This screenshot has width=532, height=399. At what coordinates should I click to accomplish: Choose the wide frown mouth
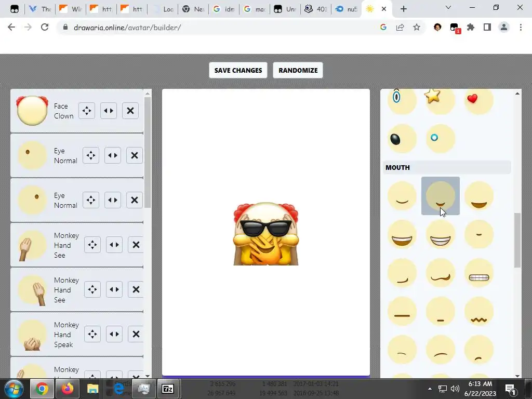coord(441,350)
